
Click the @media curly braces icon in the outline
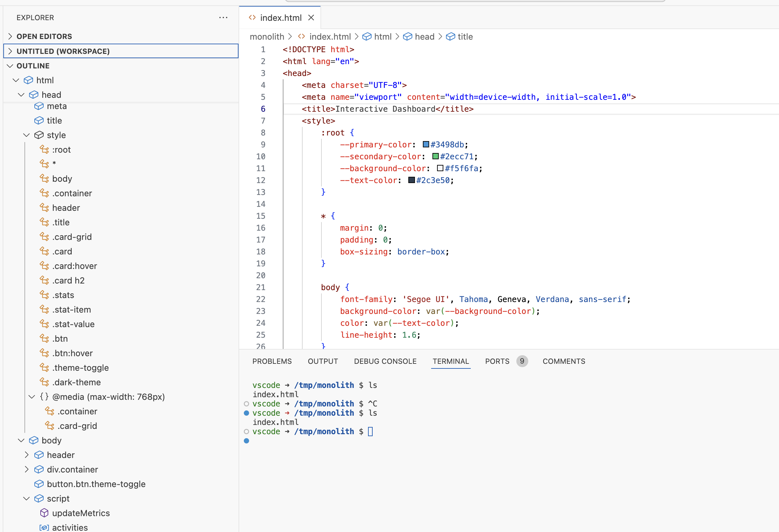(44, 397)
